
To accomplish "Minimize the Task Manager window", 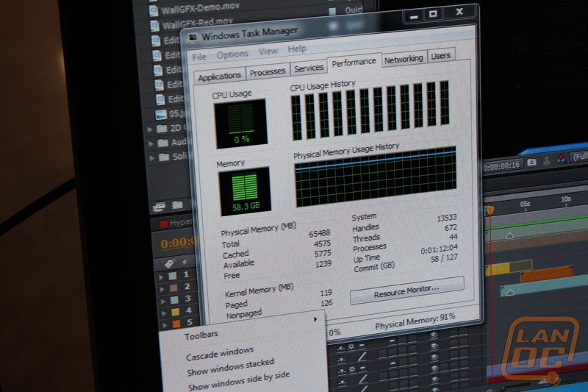I will (x=414, y=16).
